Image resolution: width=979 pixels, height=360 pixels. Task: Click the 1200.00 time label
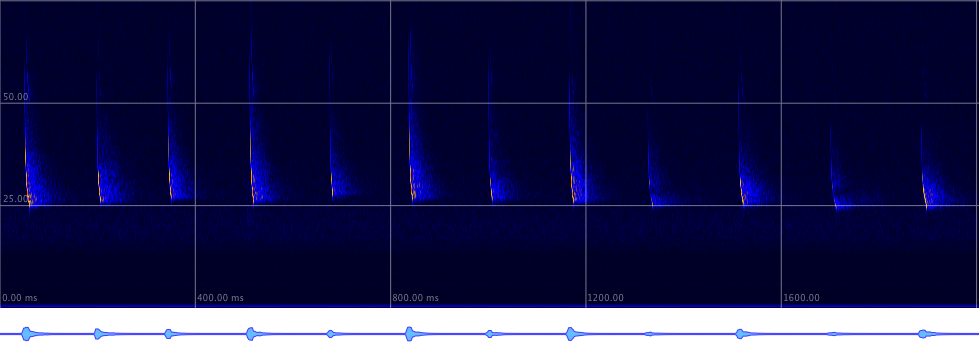pyautogui.click(x=605, y=298)
